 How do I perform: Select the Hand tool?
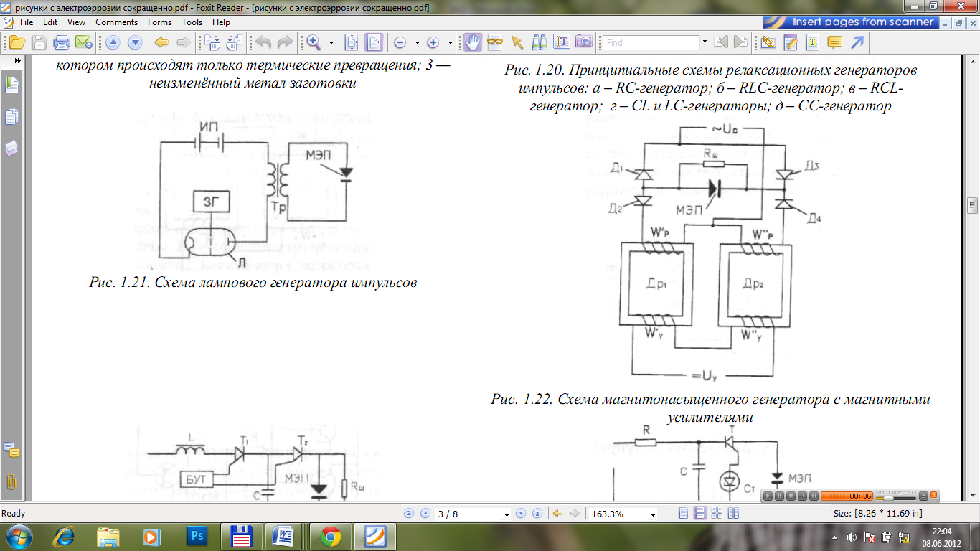click(472, 42)
